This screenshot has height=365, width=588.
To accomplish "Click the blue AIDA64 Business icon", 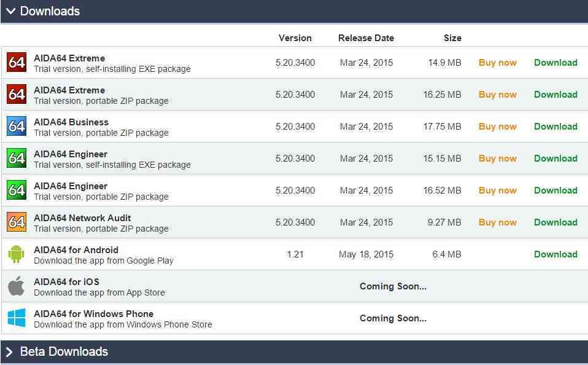I will tap(17, 127).
